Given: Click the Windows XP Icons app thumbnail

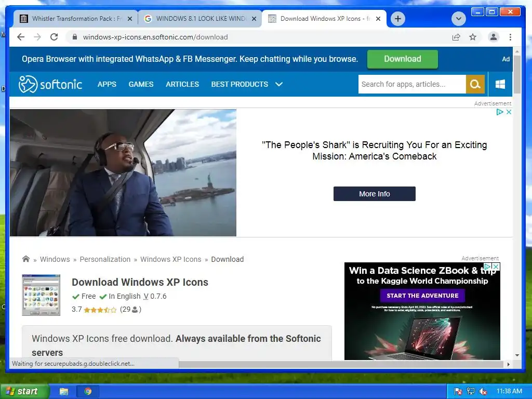Looking at the screenshot, I should click(x=41, y=295).
